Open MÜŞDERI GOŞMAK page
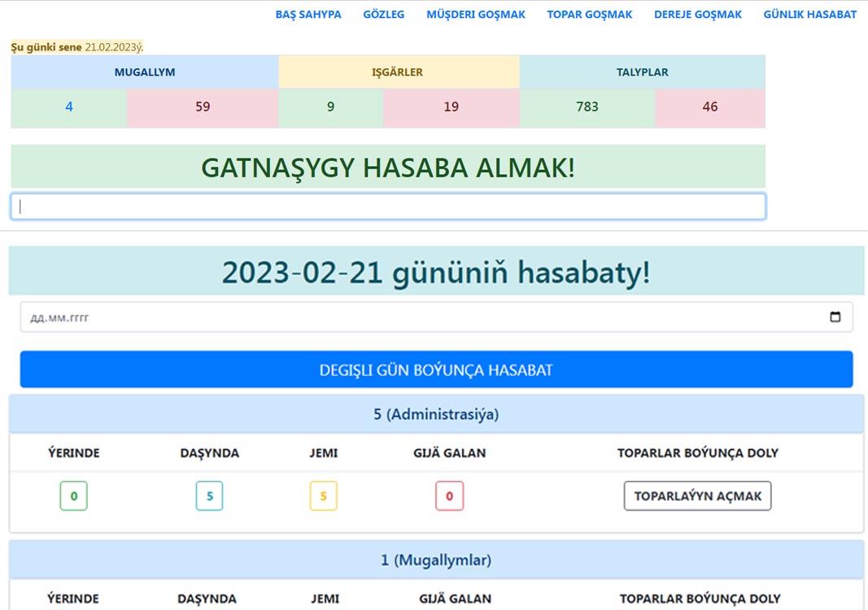This screenshot has height=610, width=868. tap(476, 15)
